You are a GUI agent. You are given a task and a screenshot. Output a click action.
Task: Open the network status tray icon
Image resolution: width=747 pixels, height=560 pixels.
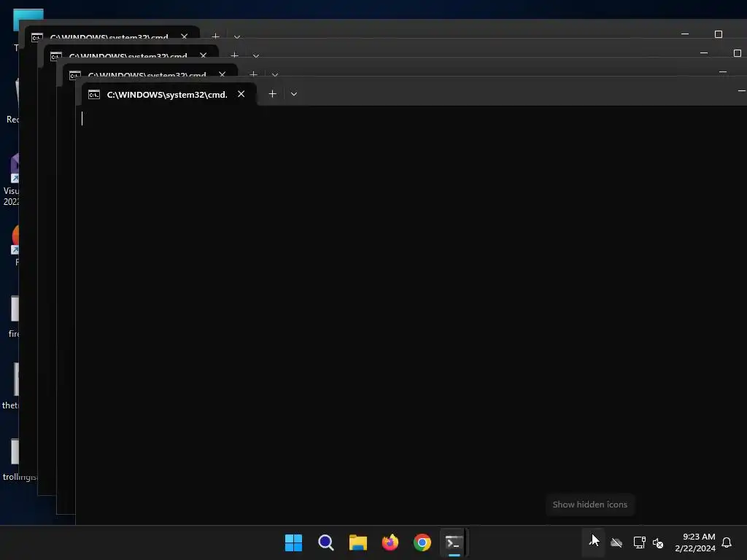pyautogui.click(x=639, y=542)
